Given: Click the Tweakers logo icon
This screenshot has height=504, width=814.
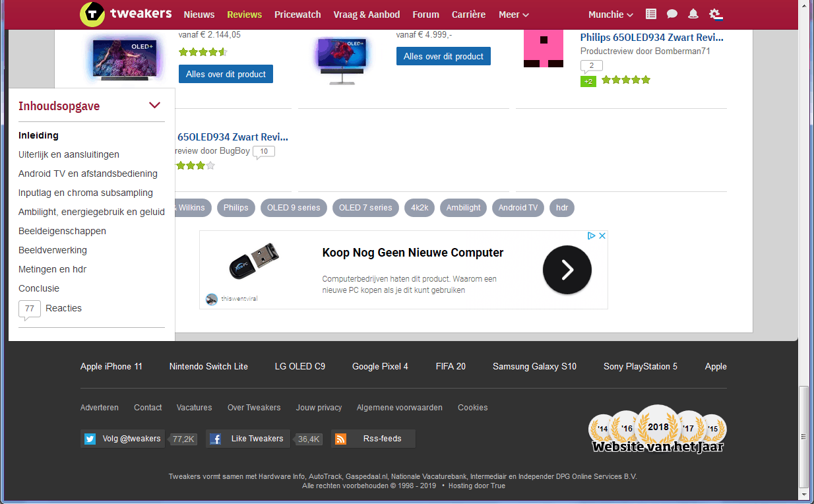Looking at the screenshot, I should click(x=92, y=14).
